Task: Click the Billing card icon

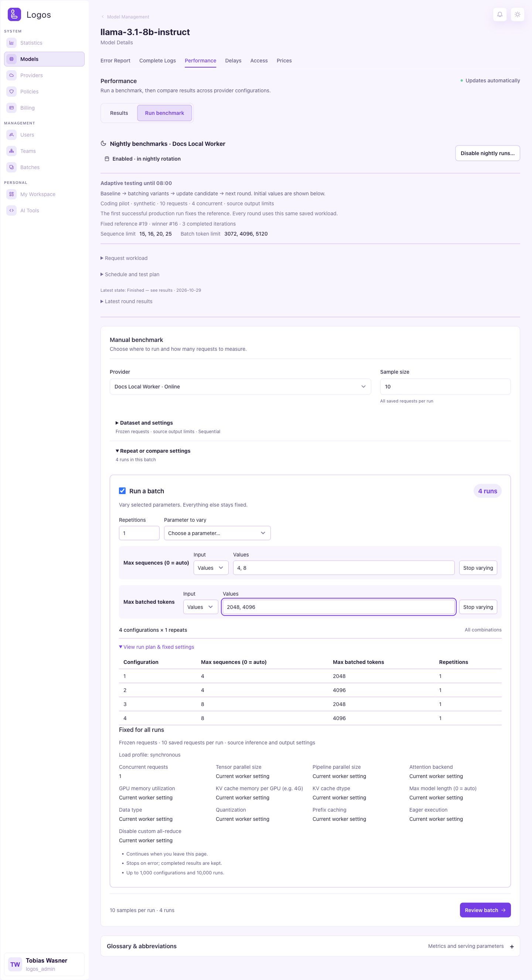Action: coord(11,108)
